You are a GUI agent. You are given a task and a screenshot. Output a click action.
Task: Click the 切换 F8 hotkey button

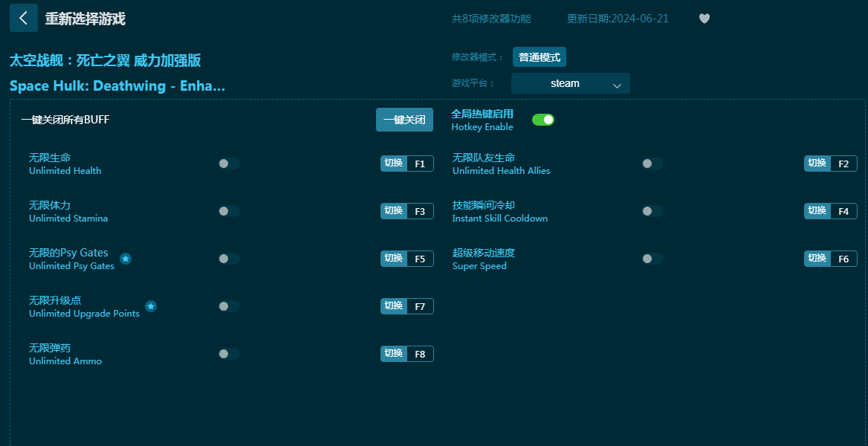(407, 354)
